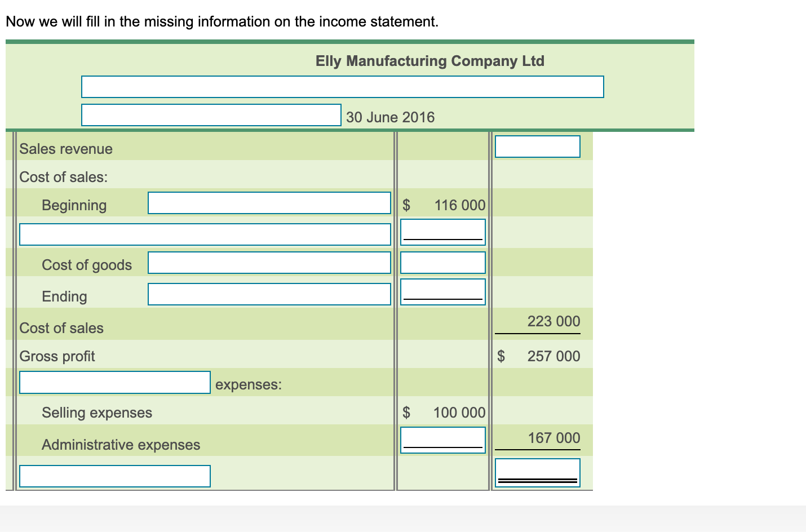Click the 116 000 amount text
Screen dimensions: 806x532
[458, 205]
